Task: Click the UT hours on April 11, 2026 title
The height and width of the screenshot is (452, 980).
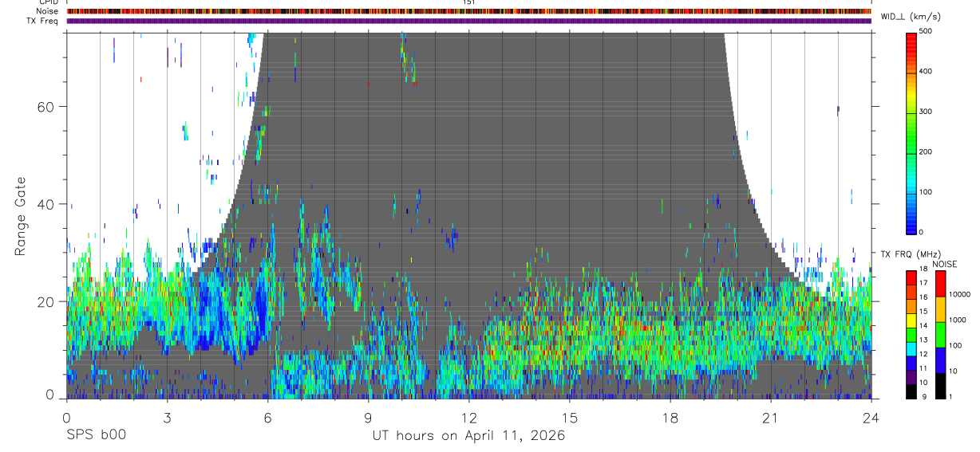Action: 468,435
